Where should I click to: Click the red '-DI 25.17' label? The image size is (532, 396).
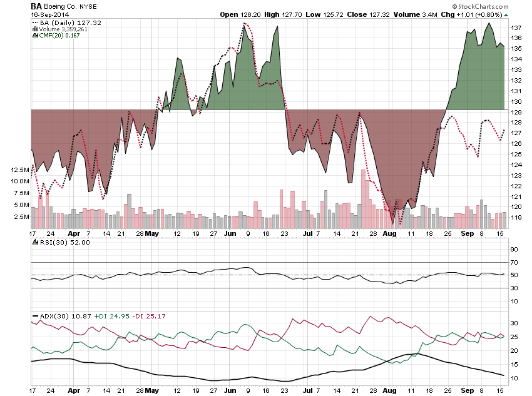[148, 317]
